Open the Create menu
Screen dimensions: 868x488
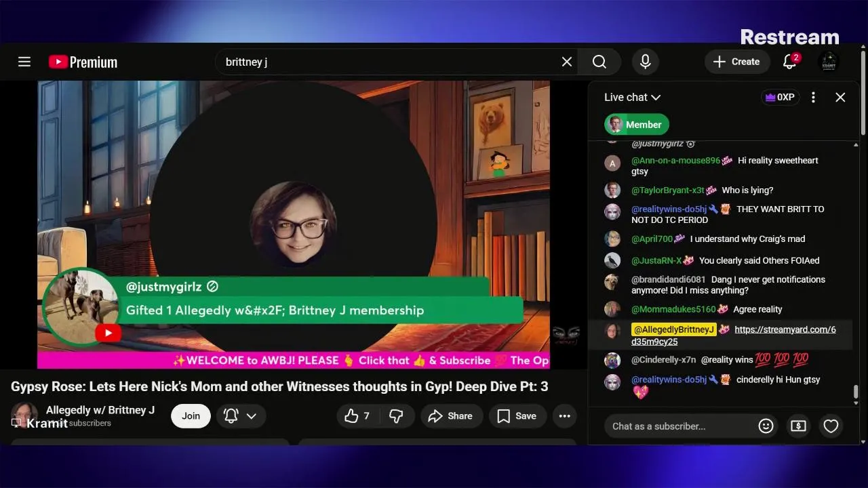tap(736, 62)
